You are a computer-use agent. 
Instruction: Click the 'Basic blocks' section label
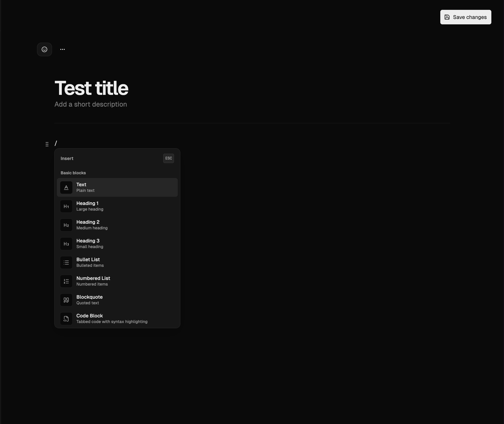pos(73,173)
